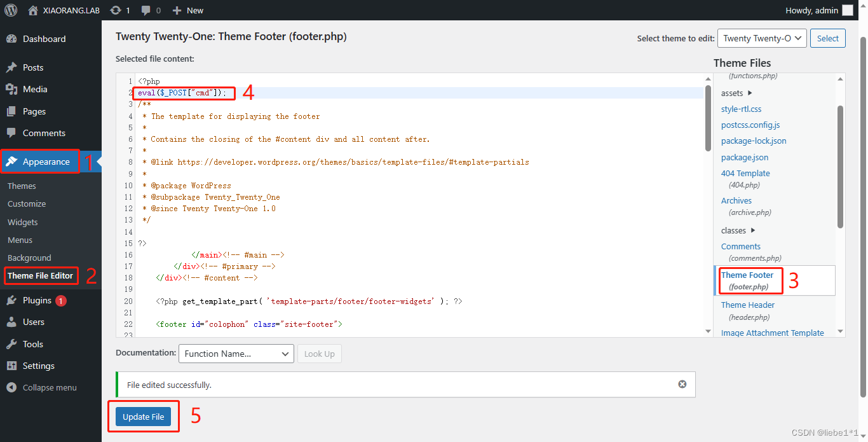Go to the Posts menu item

point(33,67)
